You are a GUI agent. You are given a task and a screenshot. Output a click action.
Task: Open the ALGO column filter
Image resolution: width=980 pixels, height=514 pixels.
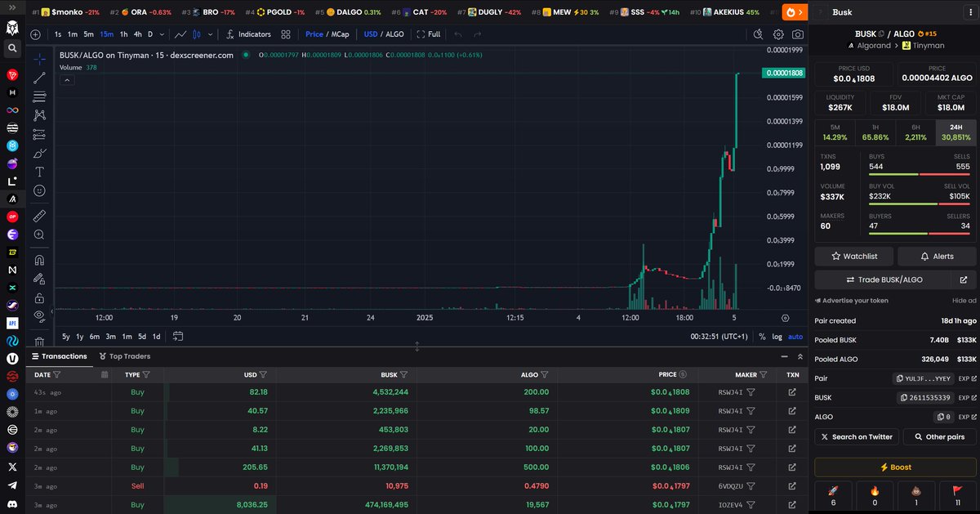546,374
